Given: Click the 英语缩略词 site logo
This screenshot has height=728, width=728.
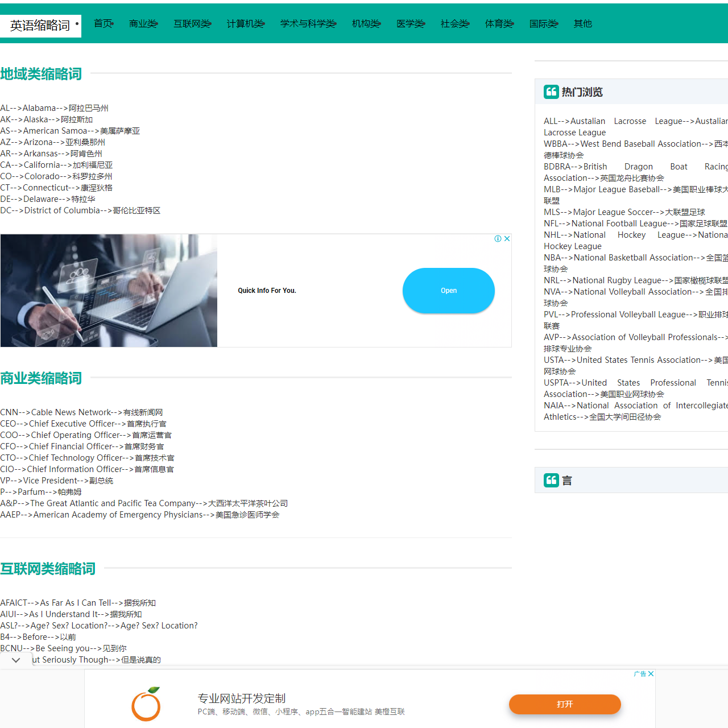Looking at the screenshot, I should pos(40,26).
